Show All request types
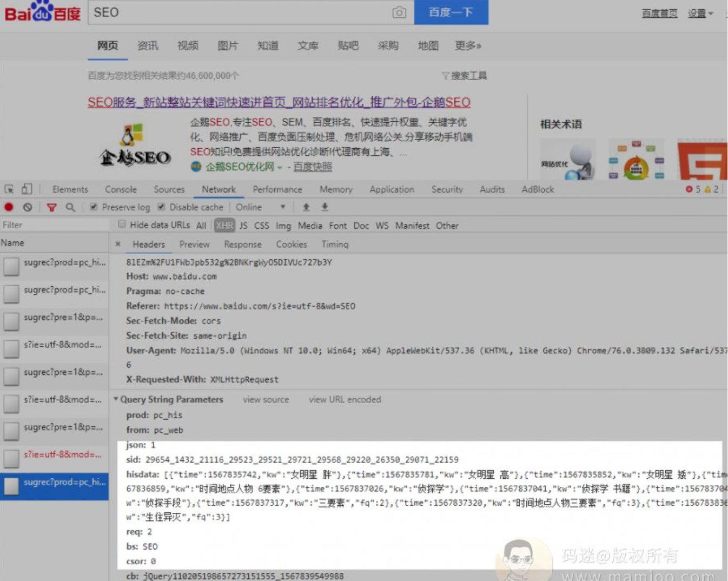This screenshot has width=728, height=581. [201, 226]
